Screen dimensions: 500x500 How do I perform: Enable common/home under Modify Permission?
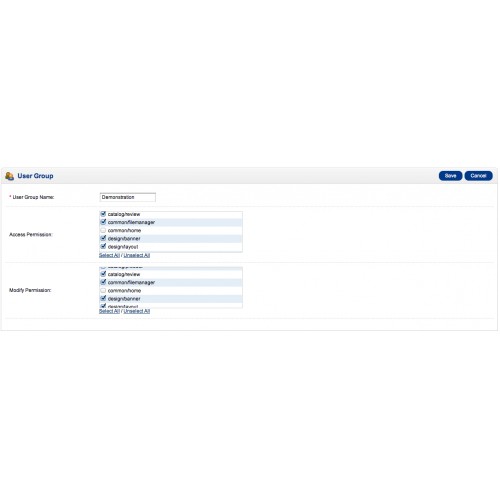click(x=103, y=291)
